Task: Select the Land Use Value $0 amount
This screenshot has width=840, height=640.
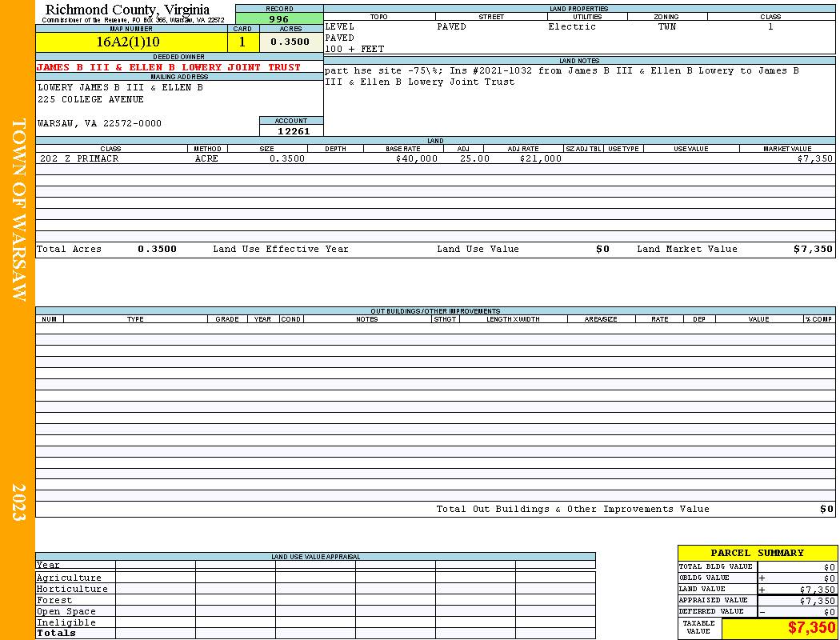Action: [x=602, y=249]
